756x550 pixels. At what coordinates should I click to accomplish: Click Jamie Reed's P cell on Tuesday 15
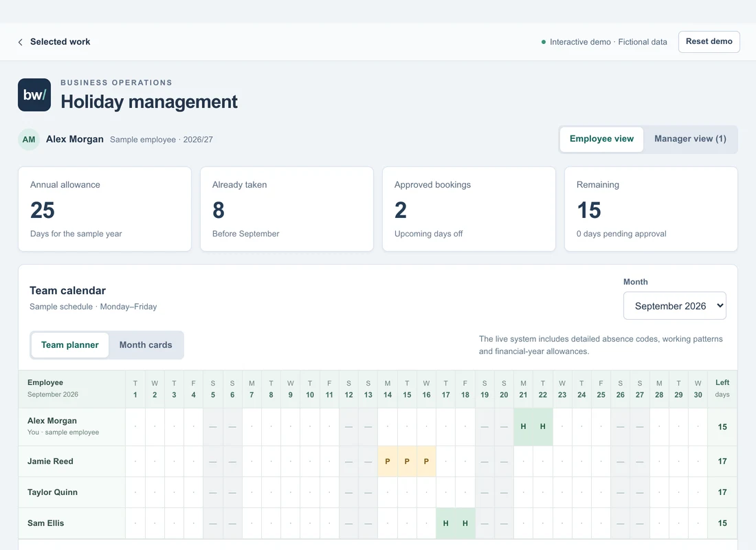[407, 461]
